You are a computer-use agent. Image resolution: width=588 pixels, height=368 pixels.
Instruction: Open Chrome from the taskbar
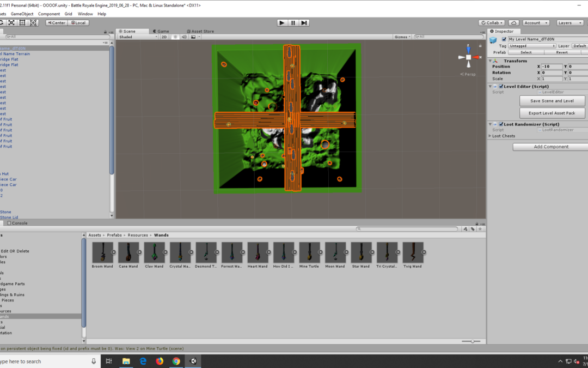(x=176, y=361)
